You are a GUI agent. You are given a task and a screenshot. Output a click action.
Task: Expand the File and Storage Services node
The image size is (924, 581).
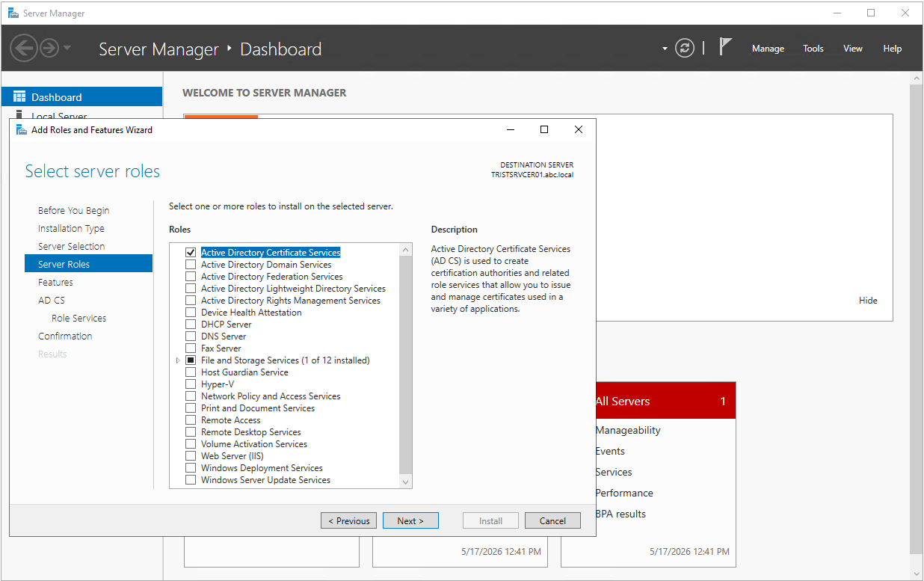click(177, 360)
